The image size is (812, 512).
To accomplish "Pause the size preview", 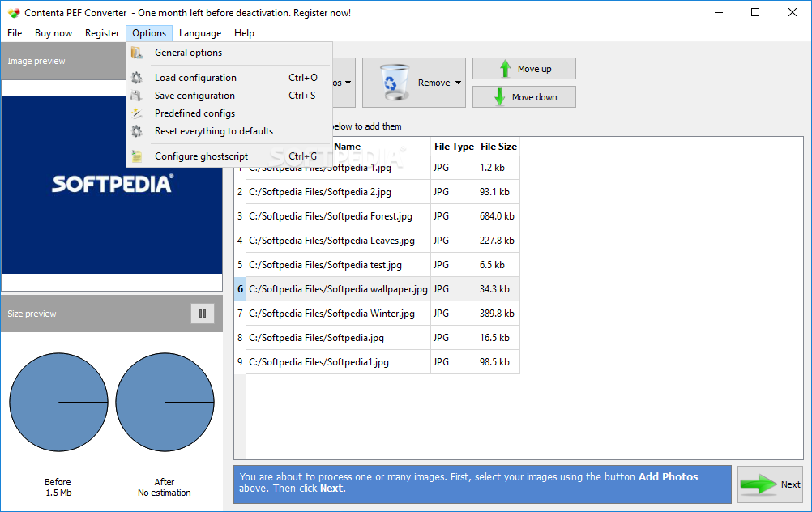I will click(x=203, y=314).
